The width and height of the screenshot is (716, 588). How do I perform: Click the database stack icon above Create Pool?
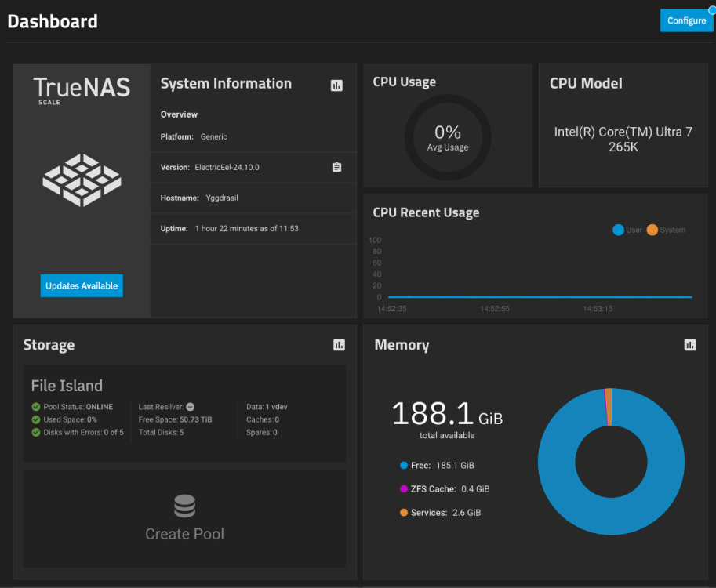[x=184, y=506]
